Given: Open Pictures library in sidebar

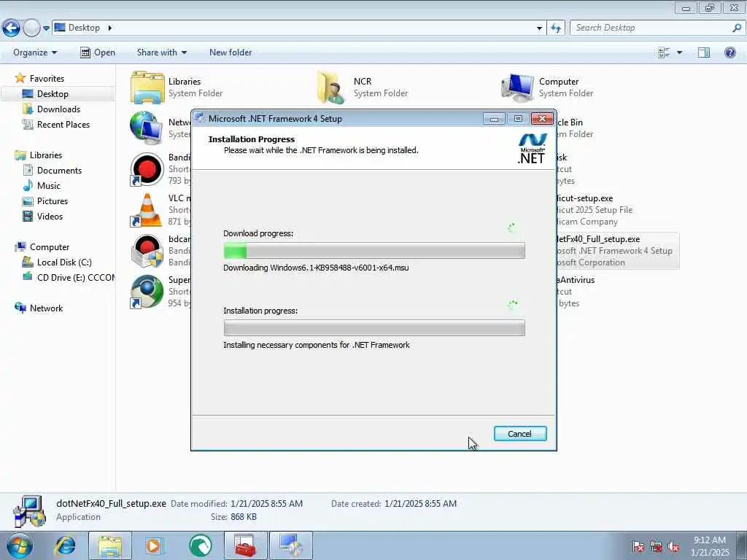Looking at the screenshot, I should point(53,201).
